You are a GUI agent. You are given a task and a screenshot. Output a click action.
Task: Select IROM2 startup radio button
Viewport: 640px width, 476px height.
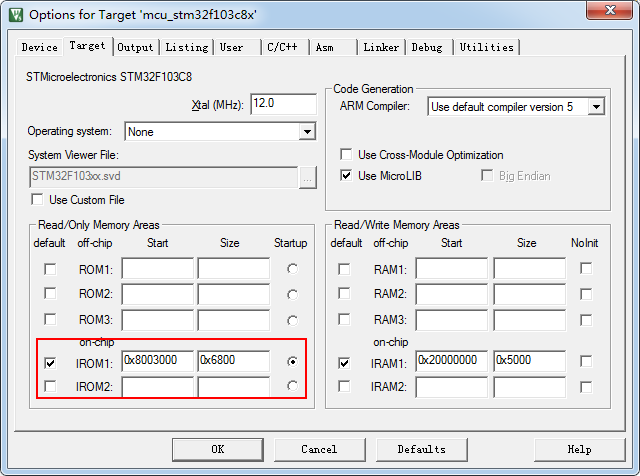click(x=292, y=386)
